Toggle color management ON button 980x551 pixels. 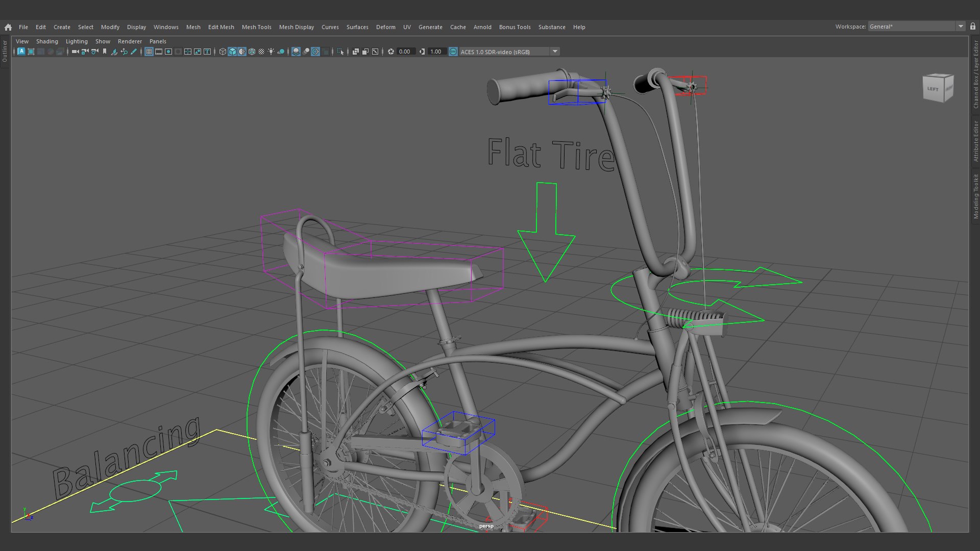[453, 52]
